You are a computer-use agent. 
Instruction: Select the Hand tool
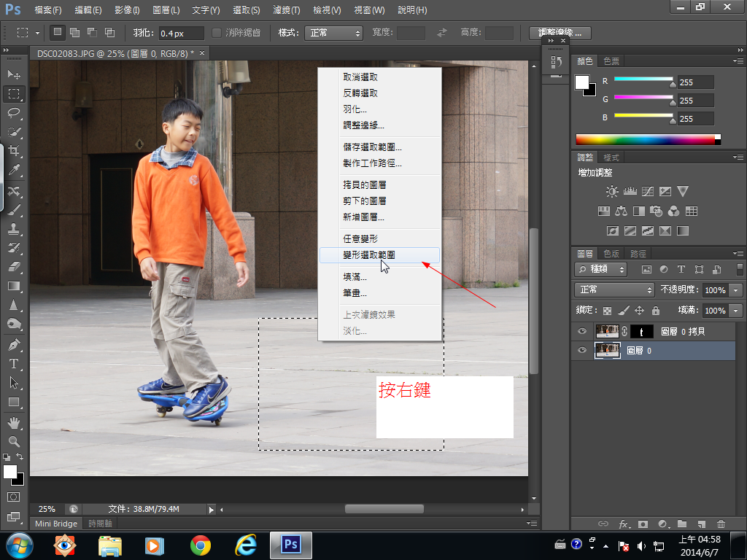point(14,422)
